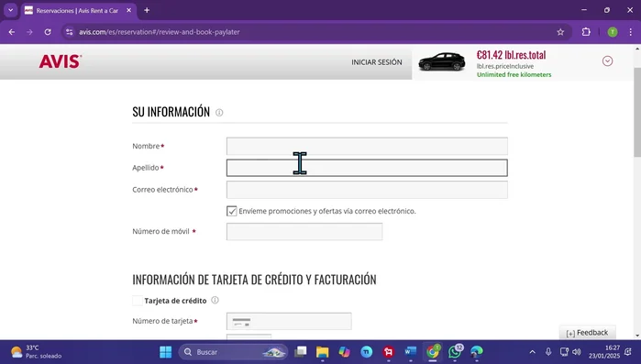This screenshot has width=641, height=364.
Task: Click the address bar URL
Action: 160,32
